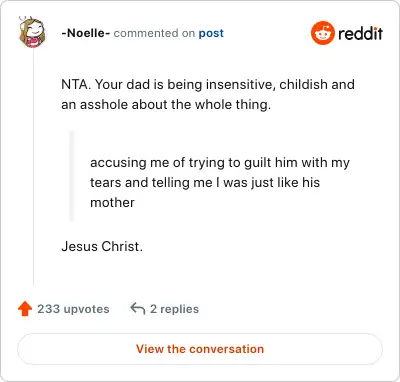The height and width of the screenshot is (382, 400).
Task: Click the gray quote bar indicator
Action: tap(71, 176)
